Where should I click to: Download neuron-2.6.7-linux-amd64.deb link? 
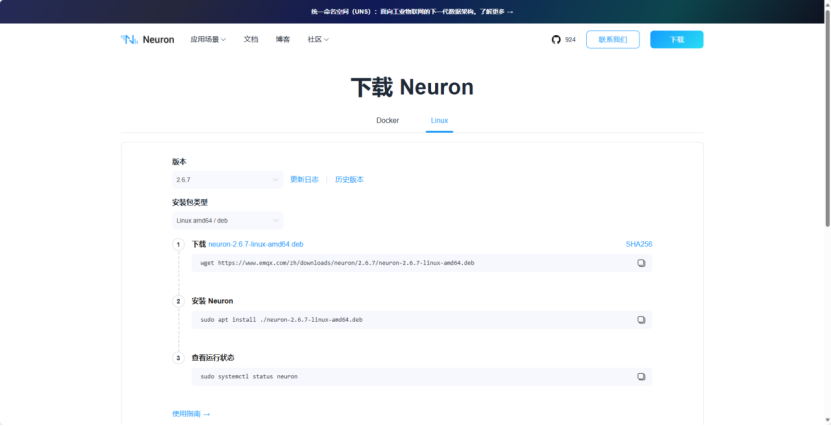[x=256, y=244]
